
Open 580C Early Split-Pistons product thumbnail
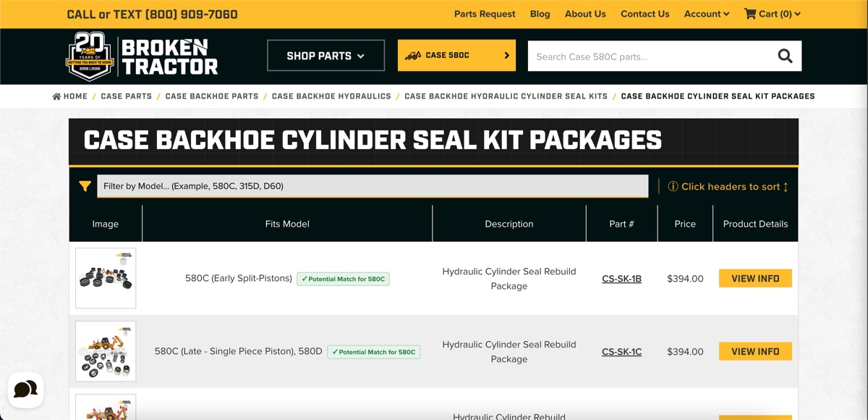pos(106,278)
